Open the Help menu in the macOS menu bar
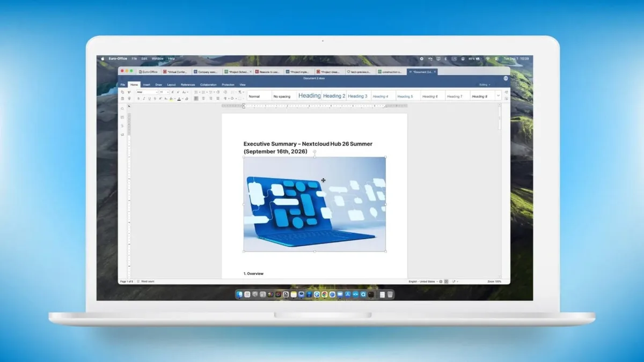Viewport: 644px width, 362px height. point(171,58)
